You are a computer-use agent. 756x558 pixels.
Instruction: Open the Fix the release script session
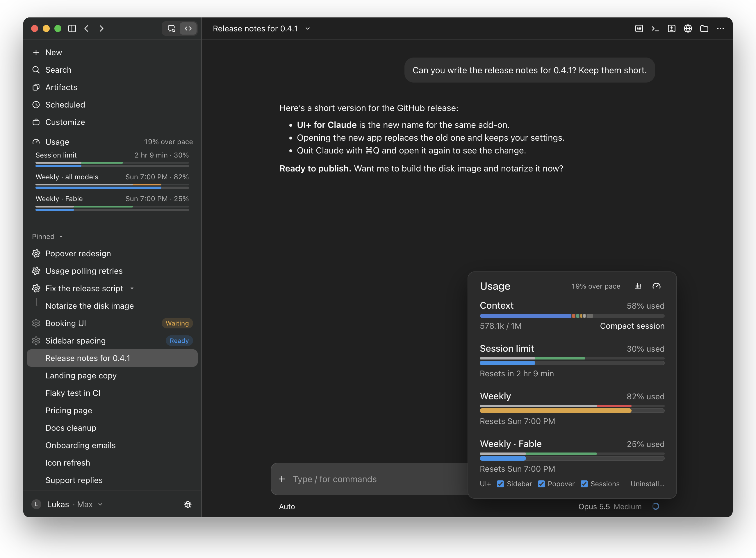(x=112, y=288)
